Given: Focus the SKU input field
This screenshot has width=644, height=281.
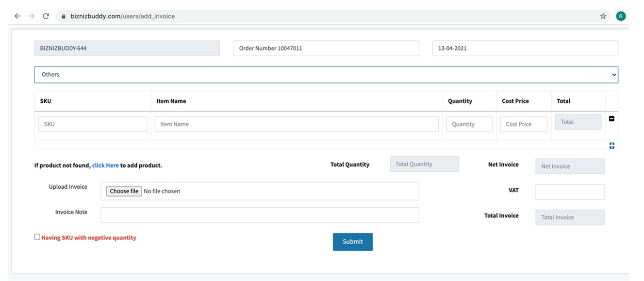Looking at the screenshot, I should click(x=93, y=124).
